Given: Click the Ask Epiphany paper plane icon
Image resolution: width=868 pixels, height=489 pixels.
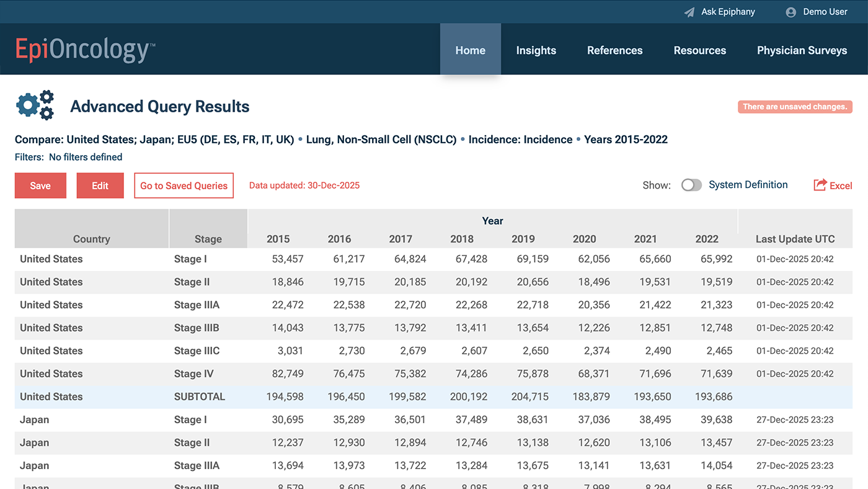Looking at the screenshot, I should pos(689,12).
